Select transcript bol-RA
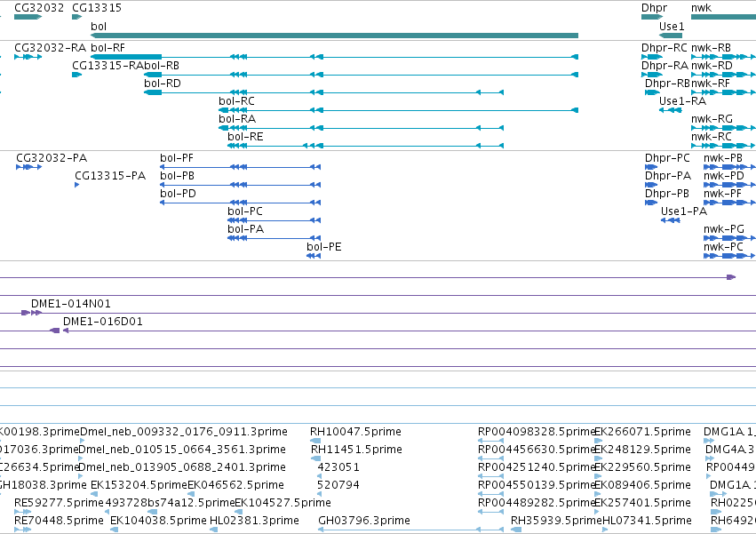This screenshot has width=756, height=534. [x=361, y=128]
